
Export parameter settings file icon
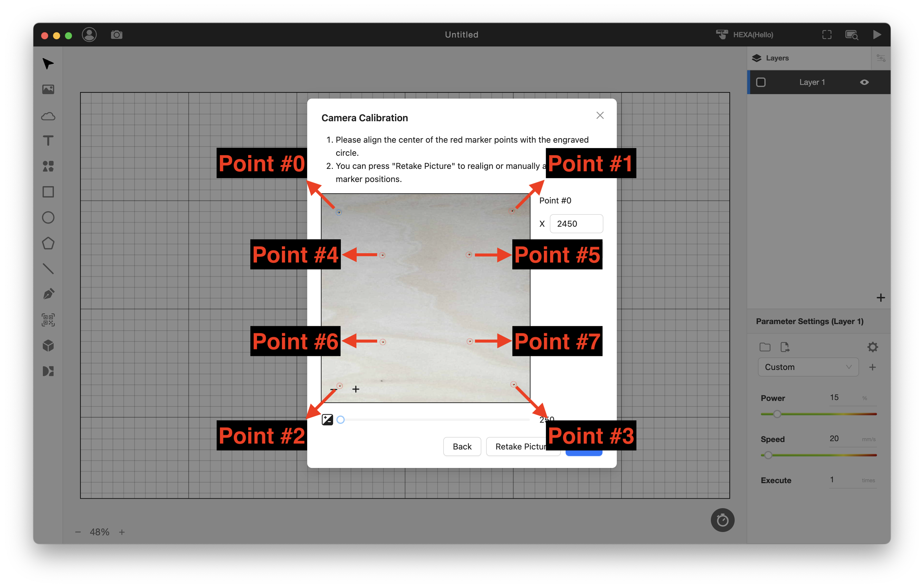pos(785,347)
